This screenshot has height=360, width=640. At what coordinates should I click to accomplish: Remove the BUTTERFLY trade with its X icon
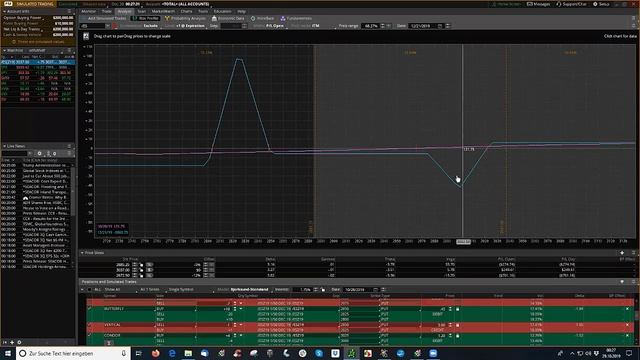(x=627, y=309)
